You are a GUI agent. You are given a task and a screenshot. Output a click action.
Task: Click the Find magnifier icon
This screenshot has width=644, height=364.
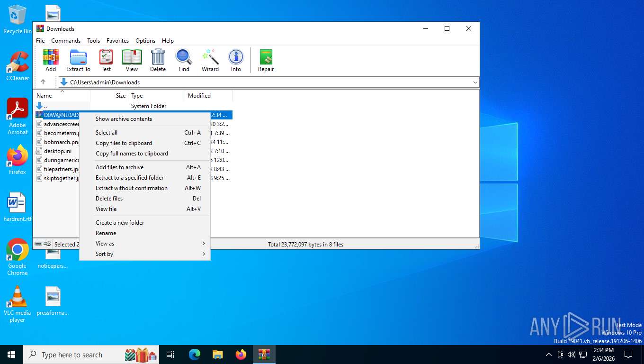[x=184, y=60]
